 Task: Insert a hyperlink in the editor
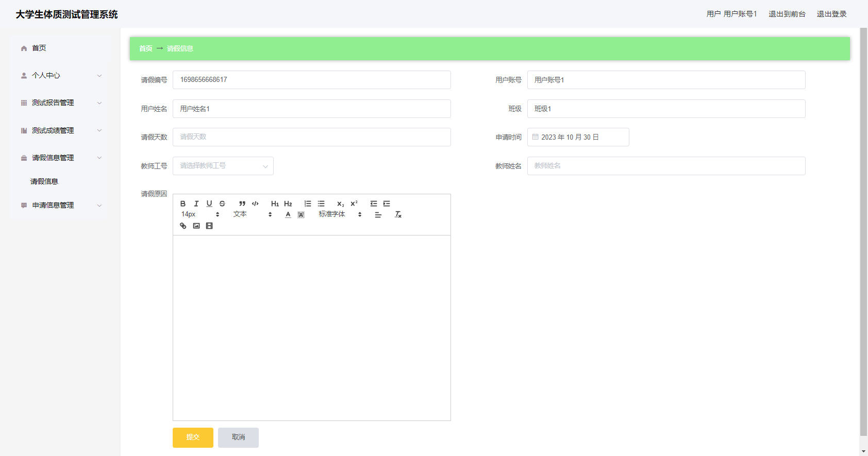pyautogui.click(x=183, y=226)
